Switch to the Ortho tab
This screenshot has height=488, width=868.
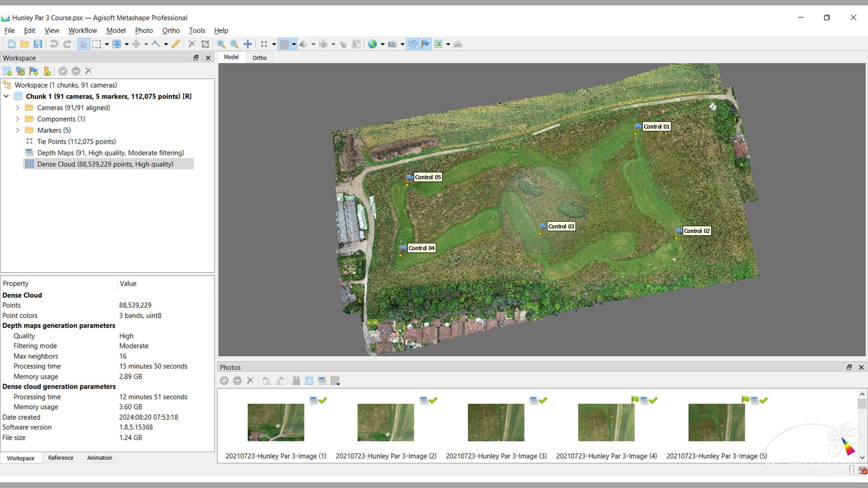[x=259, y=58]
